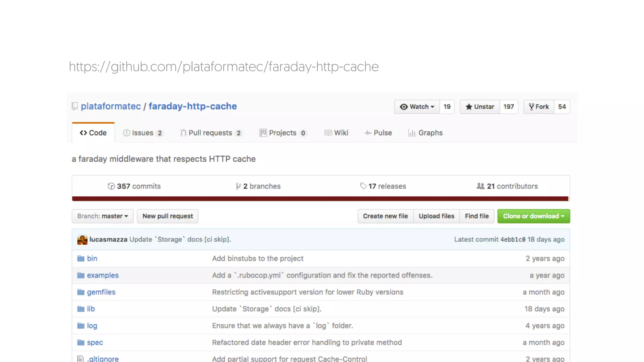Open the gemfiles folder name

point(101,292)
